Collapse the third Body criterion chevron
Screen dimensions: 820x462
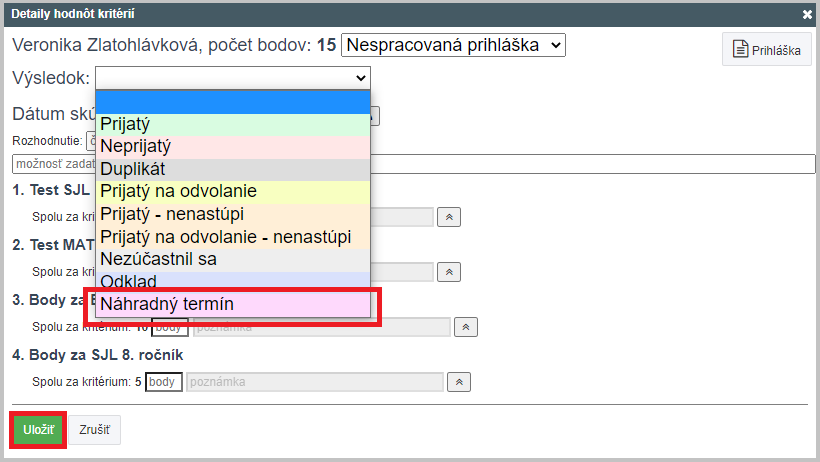coord(466,327)
